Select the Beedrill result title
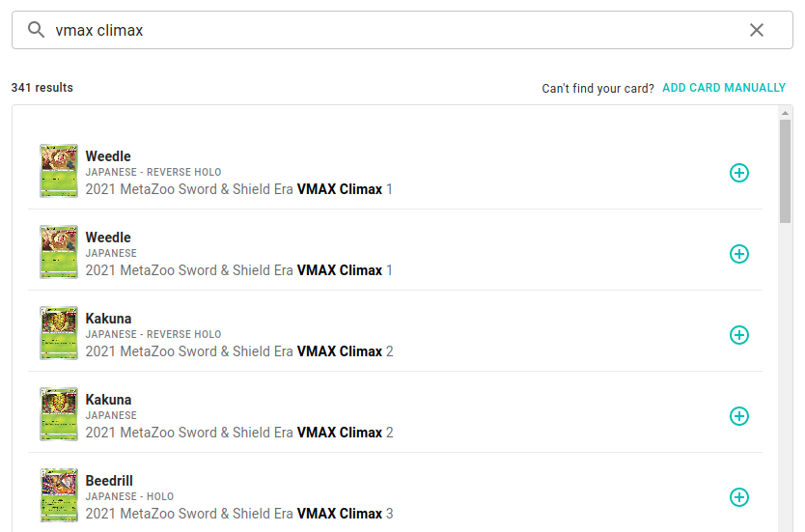Screen dimensions: 805x532 tap(109, 481)
